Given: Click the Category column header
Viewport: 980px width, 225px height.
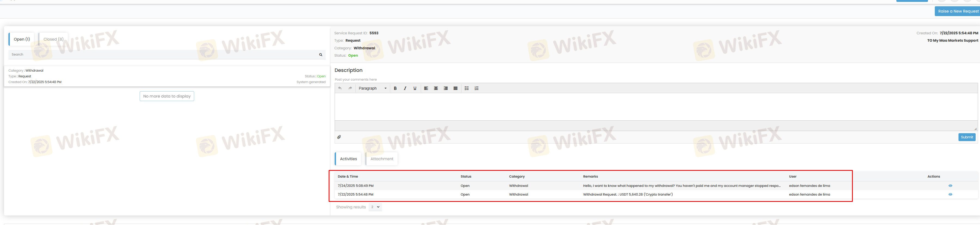Looking at the screenshot, I should click(517, 177).
